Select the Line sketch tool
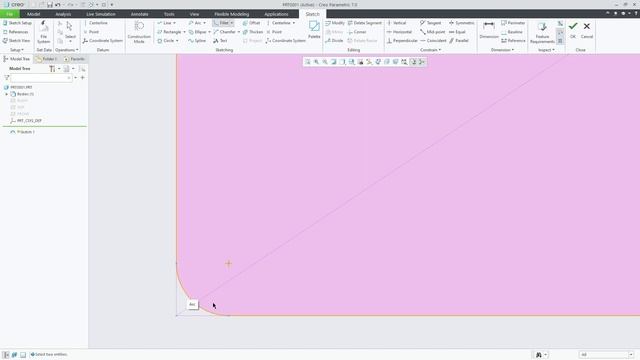640x360 pixels. 164,23
